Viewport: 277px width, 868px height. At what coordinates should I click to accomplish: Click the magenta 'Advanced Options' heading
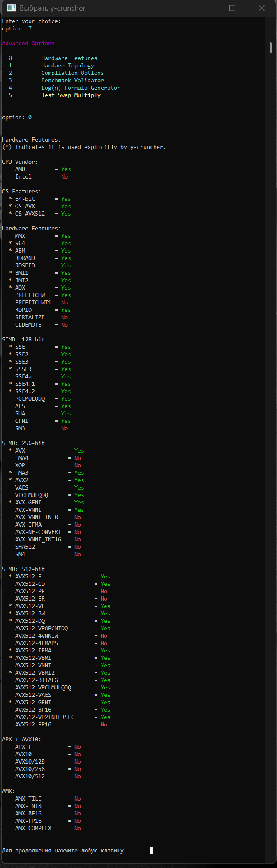[28, 43]
